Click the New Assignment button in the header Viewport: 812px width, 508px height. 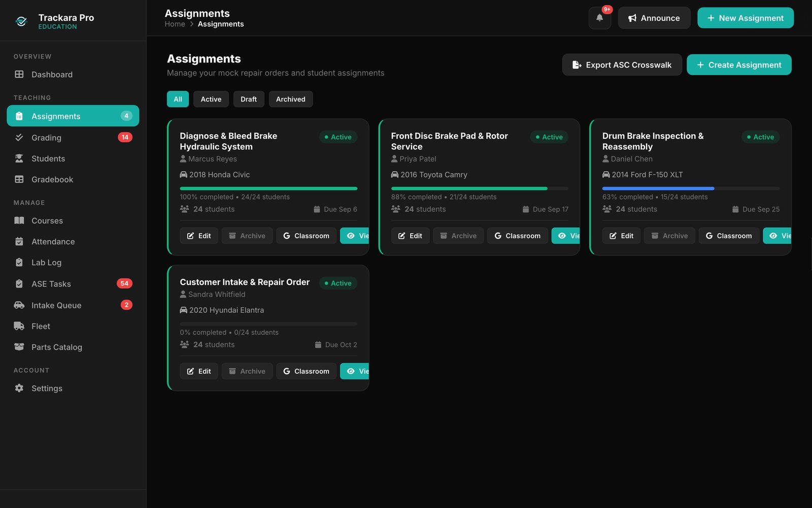(x=745, y=18)
